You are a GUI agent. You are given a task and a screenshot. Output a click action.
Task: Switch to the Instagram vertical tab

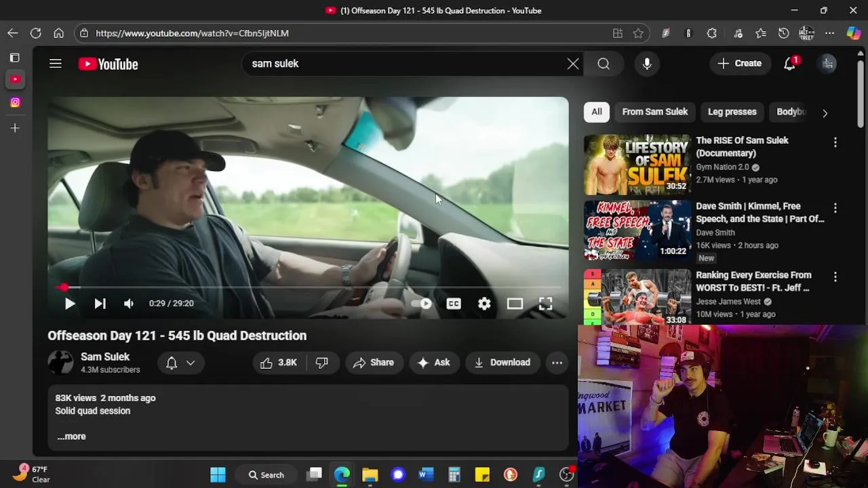(x=15, y=102)
